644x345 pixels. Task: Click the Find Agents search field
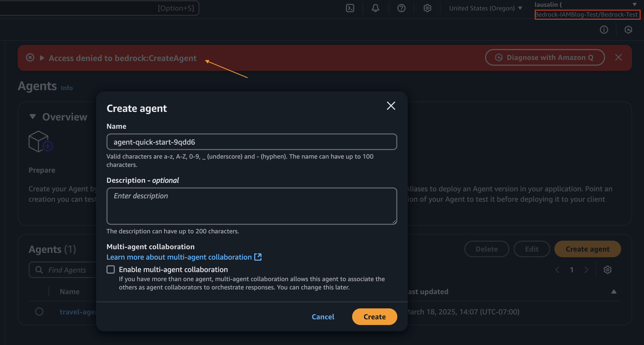(x=63, y=270)
